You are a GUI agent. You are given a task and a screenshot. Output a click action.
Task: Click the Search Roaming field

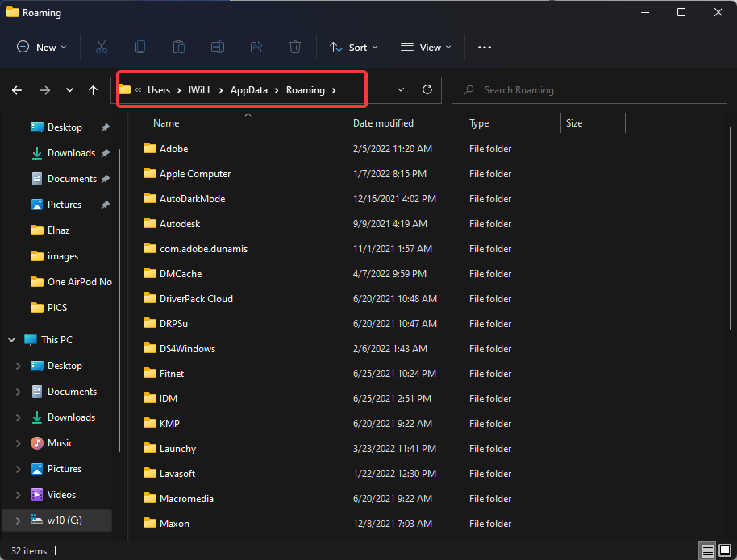coord(589,90)
